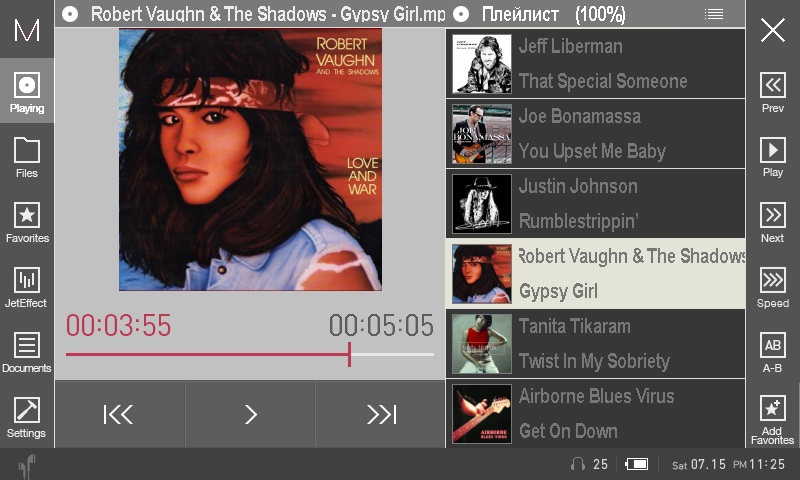
Task: Set an A-B repeat section
Action: click(x=772, y=345)
